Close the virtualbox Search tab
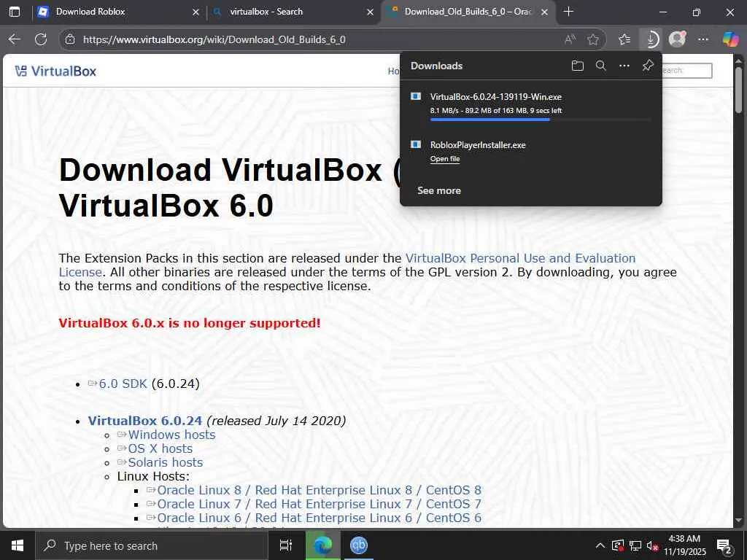This screenshot has height=560, width=747. tap(370, 12)
